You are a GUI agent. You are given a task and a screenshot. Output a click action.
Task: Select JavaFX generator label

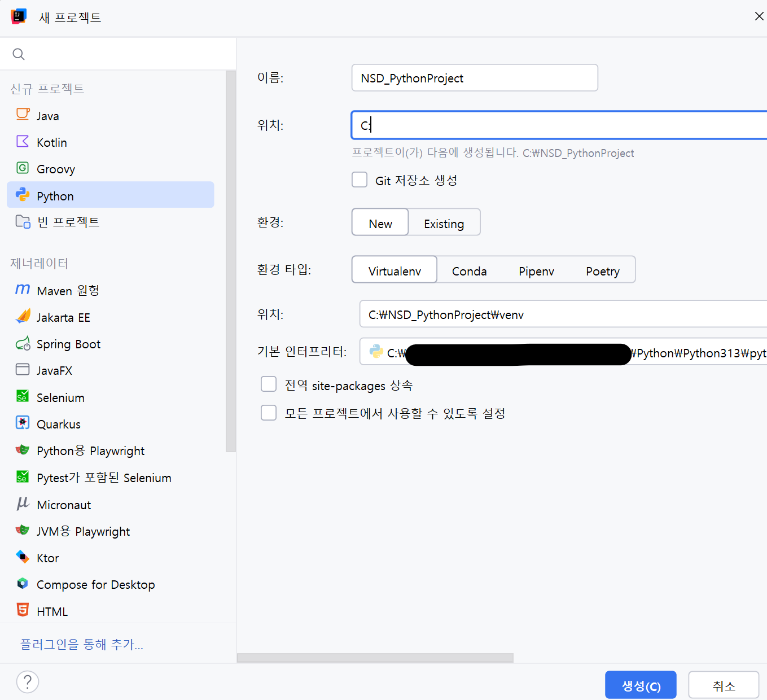[54, 370]
